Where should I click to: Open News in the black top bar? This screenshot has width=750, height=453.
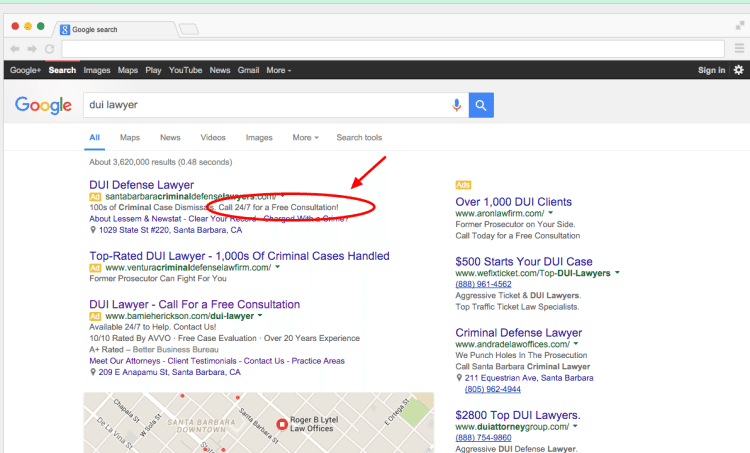point(220,70)
